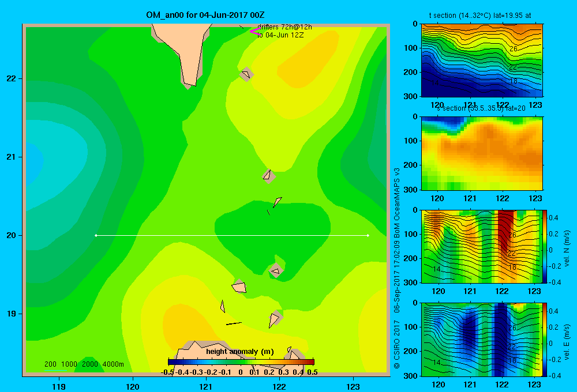This screenshot has width=577, height=392.
Task: Click latitude label 19 on main map axis
Action: (x=12, y=314)
